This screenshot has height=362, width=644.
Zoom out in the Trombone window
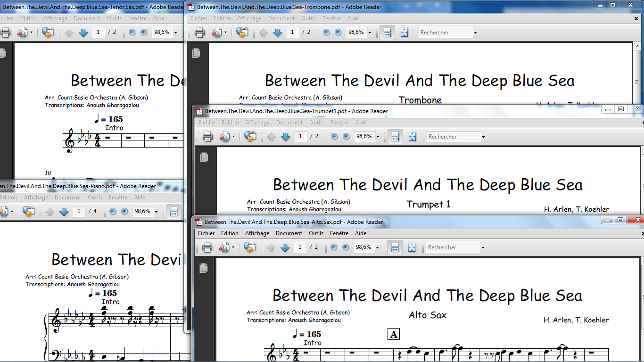(x=326, y=33)
